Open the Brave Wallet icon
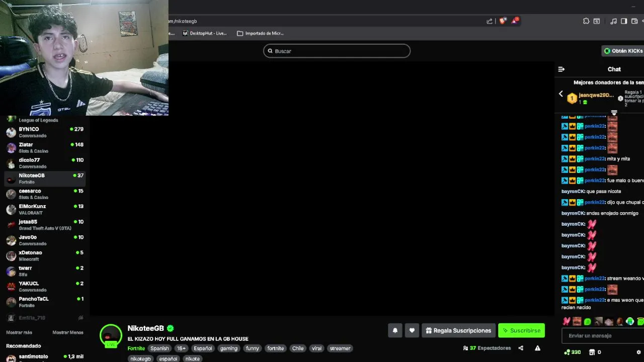Viewport: 644px width, 362px height. (x=635, y=21)
